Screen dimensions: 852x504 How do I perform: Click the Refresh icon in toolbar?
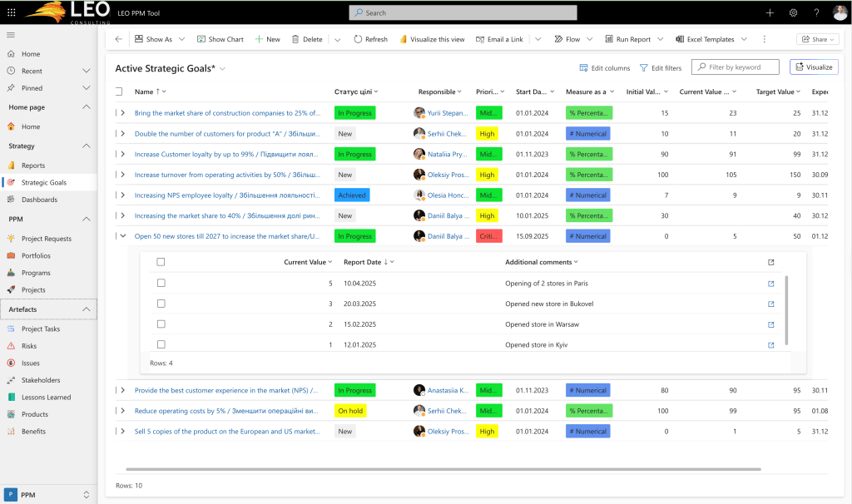(358, 39)
